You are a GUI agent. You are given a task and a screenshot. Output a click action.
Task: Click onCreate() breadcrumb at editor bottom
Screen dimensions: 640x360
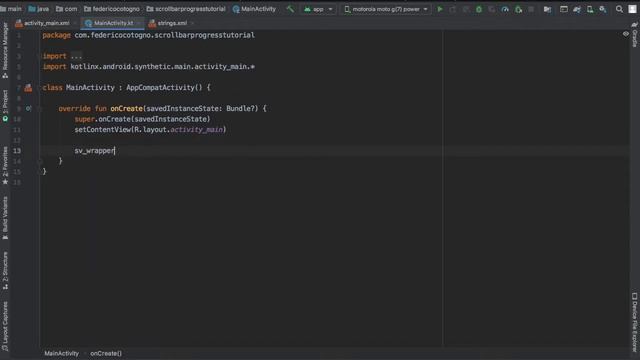[106, 353]
